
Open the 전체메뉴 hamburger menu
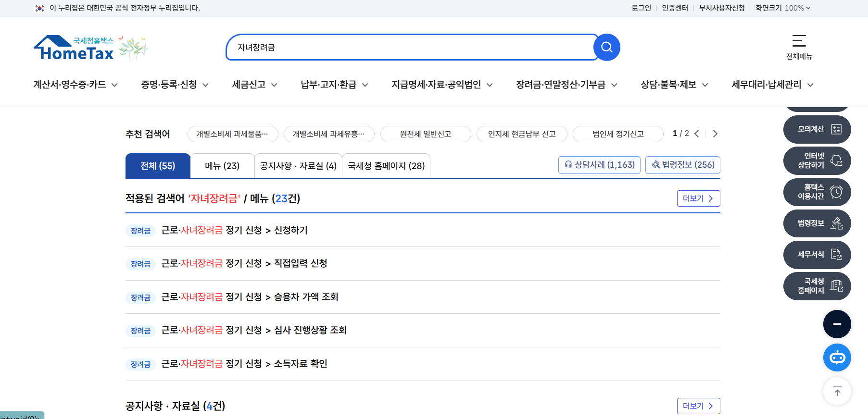799,47
